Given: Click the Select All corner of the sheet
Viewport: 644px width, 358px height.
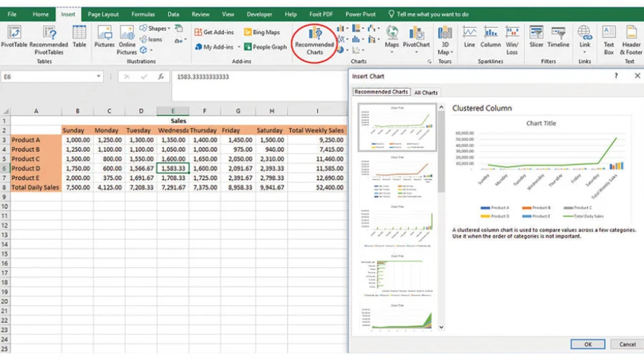Looking at the screenshot, I should pyautogui.click(x=5, y=111).
